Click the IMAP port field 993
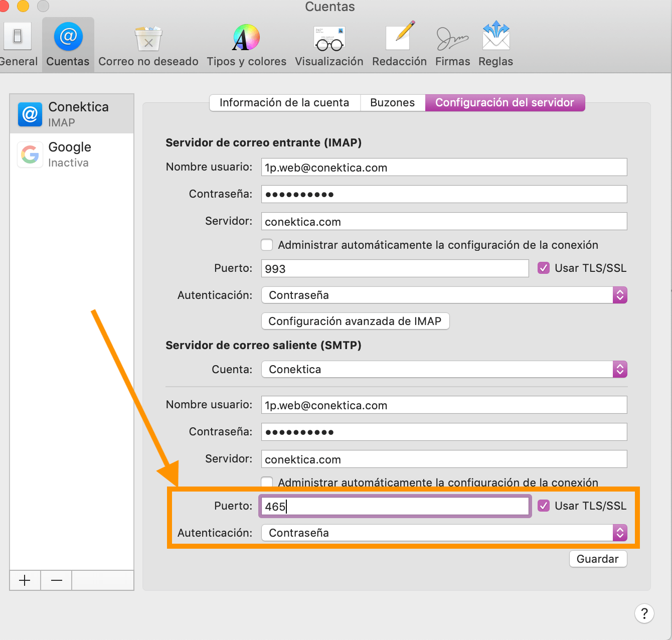The height and width of the screenshot is (640, 672). (395, 268)
